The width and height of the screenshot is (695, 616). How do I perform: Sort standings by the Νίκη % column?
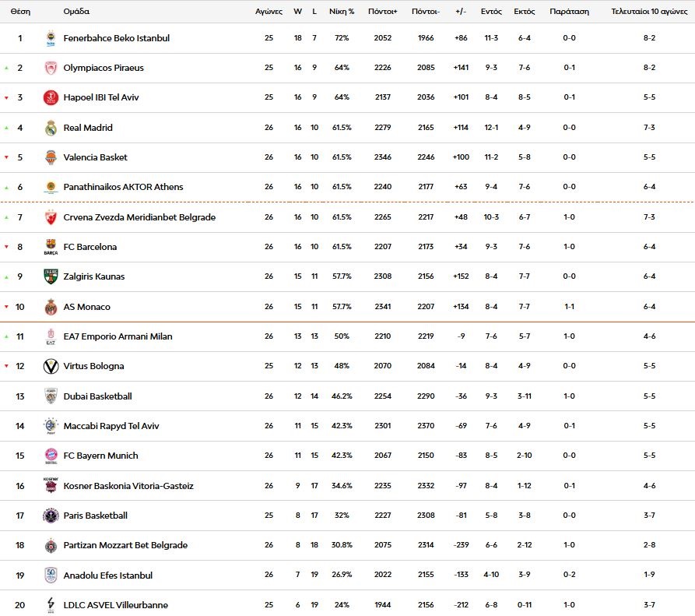(340, 11)
